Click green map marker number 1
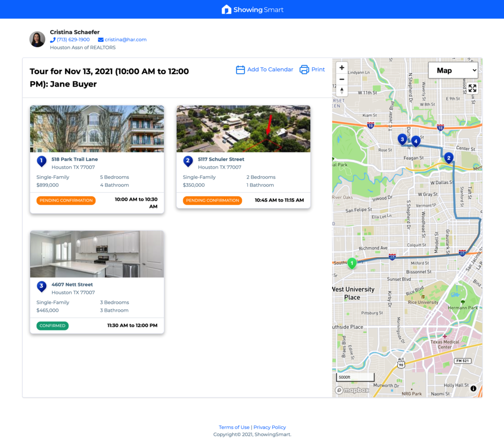Viewport: 504px width, 446px height. tap(351, 263)
